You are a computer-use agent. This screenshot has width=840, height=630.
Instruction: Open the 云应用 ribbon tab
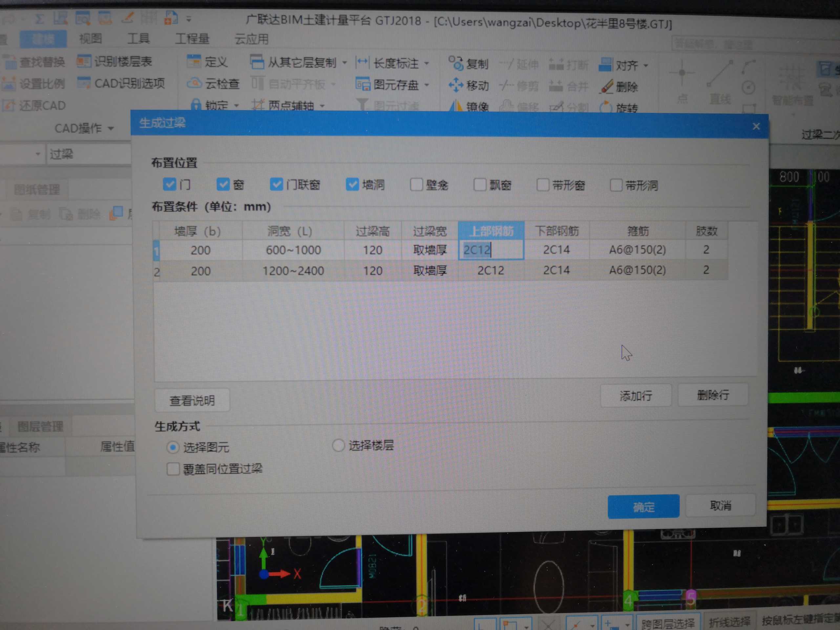point(251,39)
